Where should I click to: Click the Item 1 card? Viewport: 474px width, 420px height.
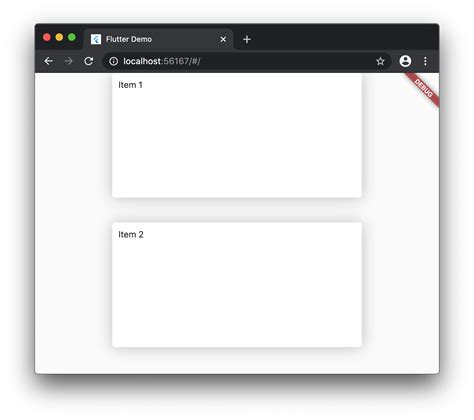tap(237, 136)
